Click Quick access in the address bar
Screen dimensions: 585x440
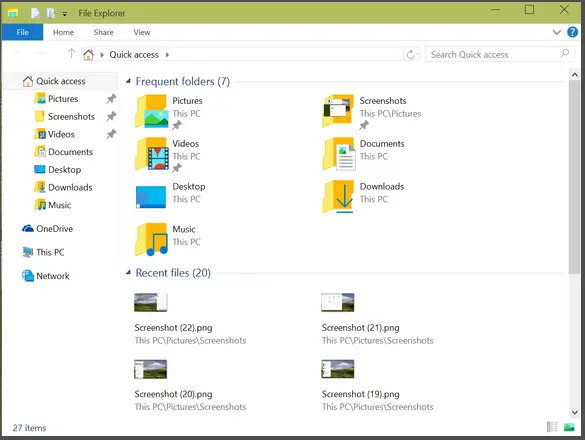point(134,54)
